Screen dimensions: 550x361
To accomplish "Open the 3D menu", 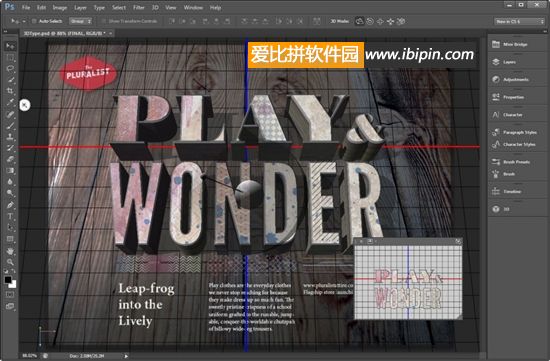I will click(x=155, y=7).
